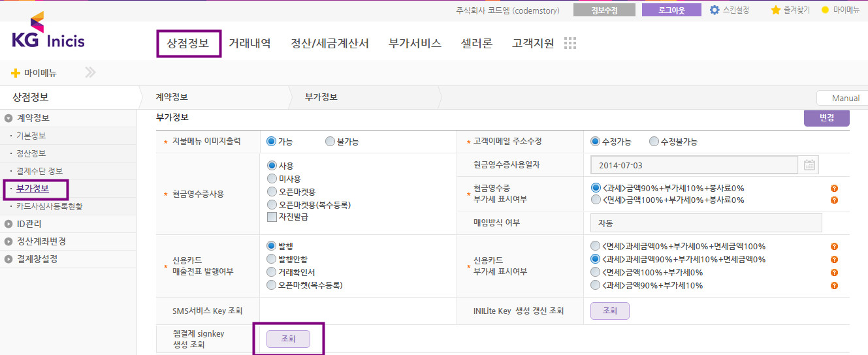Image resolution: width=868 pixels, height=355 pixels.
Task: Select 신용카드 <면세>금액100%+부가세0% option
Action: coord(595,272)
